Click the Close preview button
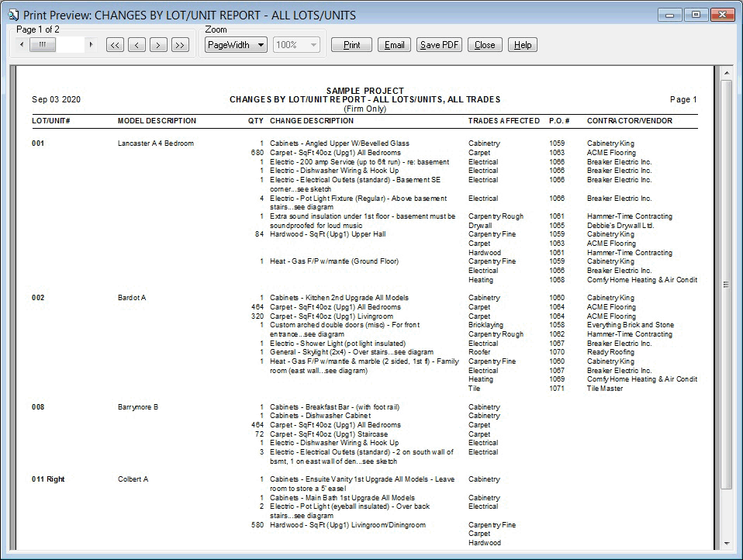Image resolution: width=743 pixels, height=560 pixels. tap(485, 45)
